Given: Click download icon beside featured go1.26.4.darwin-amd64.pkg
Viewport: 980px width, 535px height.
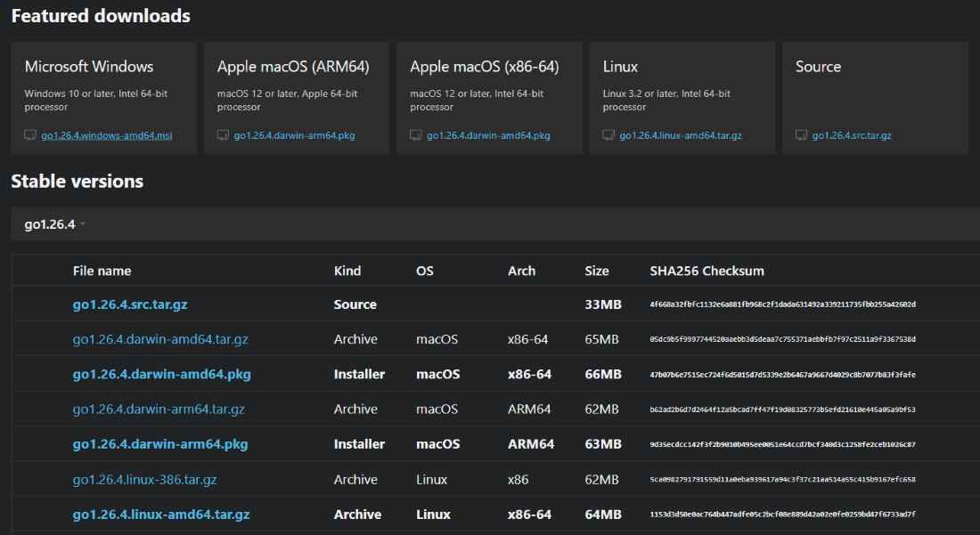Looking at the screenshot, I should [x=416, y=134].
